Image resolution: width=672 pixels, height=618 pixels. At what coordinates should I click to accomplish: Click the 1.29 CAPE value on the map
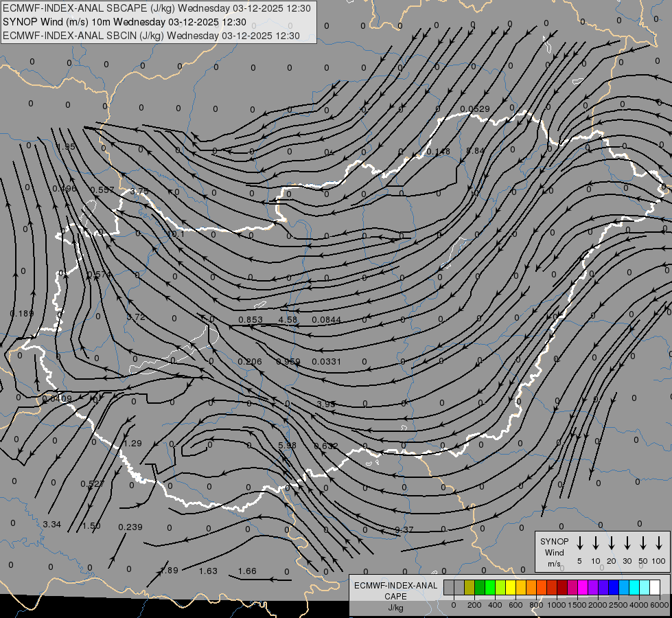pyautogui.click(x=132, y=444)
